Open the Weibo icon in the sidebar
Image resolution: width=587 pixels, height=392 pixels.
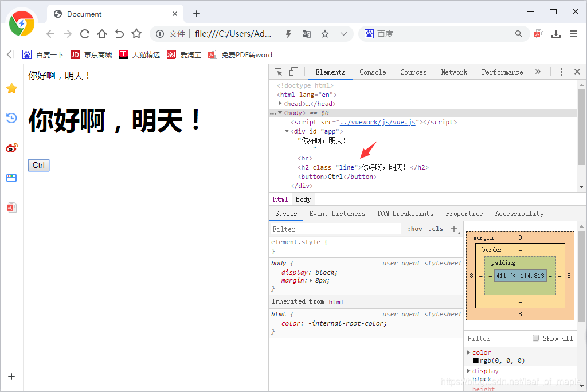[x=11, y=148]
